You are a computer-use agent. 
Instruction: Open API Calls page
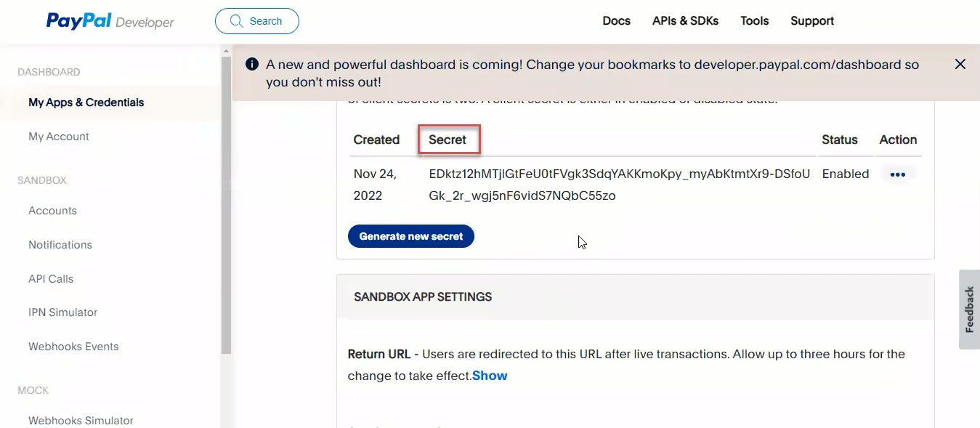point(51,279)
